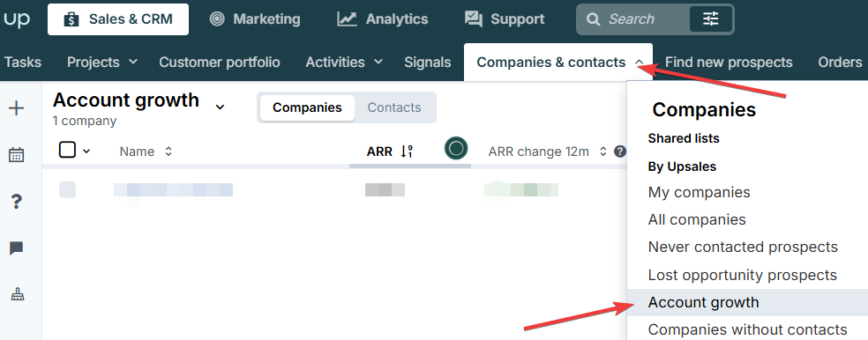The width and height of the screenshot is (868, 340).
Task: Click the Upsales 'up' logo
Action: coord(17,19)
